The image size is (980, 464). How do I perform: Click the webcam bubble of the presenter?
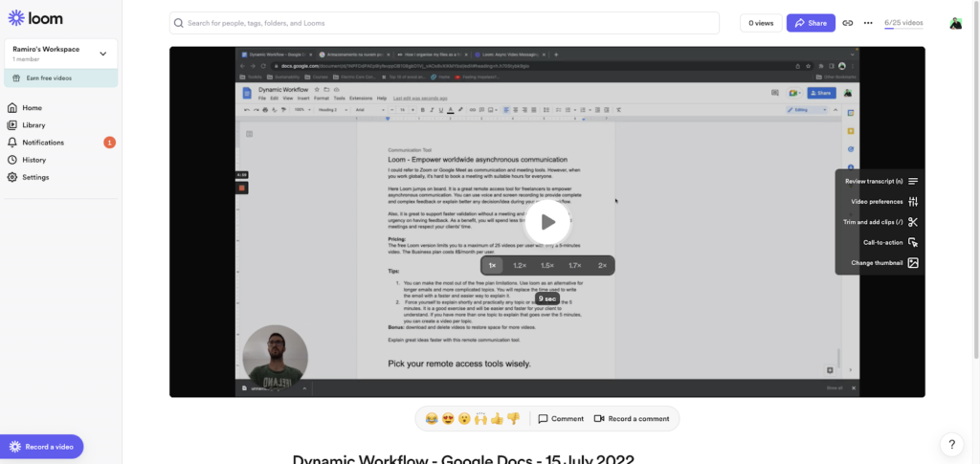(x=275, y=357)
